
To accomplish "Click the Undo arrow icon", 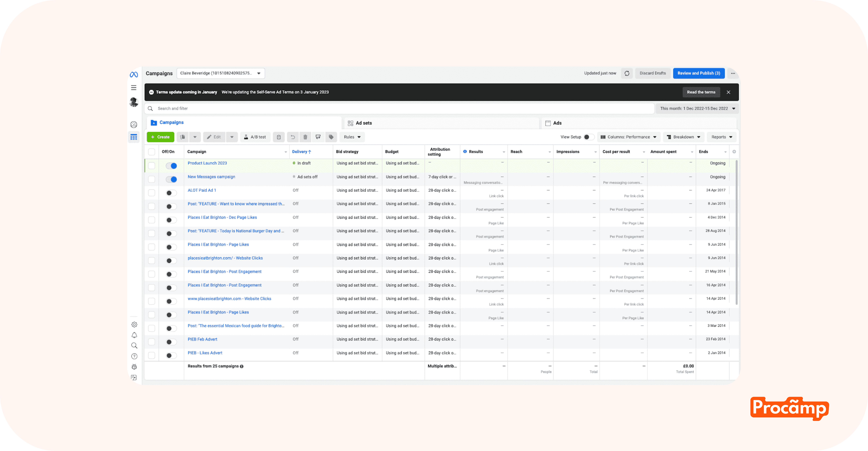I will coord(293,137).
